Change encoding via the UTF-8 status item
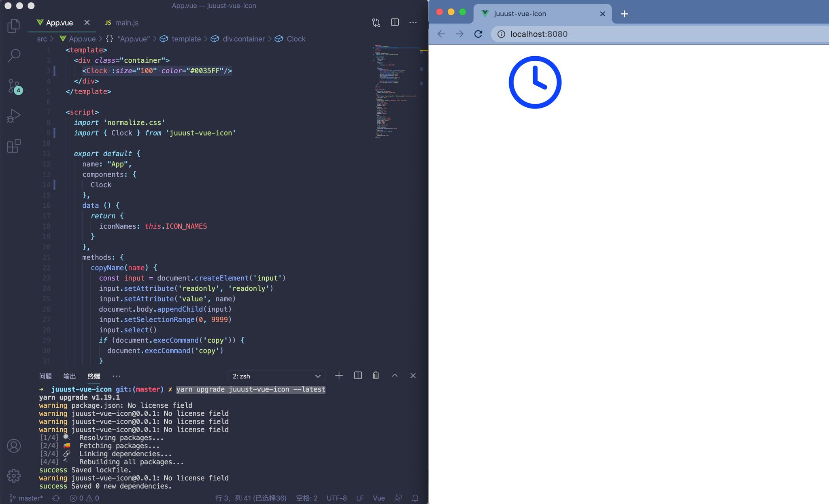 click(336, 498)
